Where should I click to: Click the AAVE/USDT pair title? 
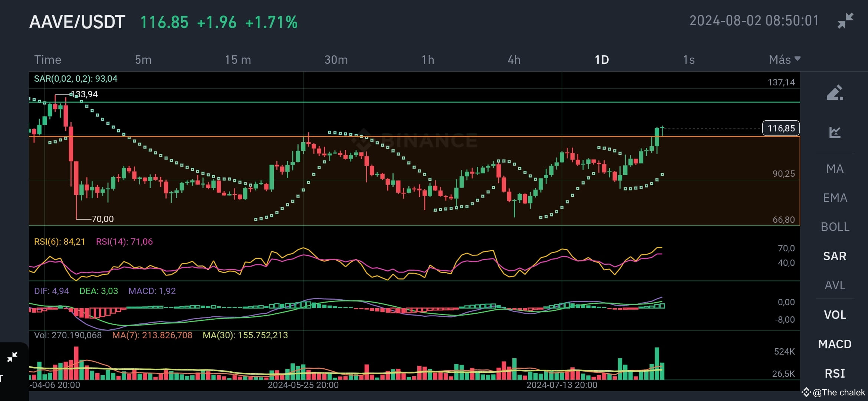[77, 22]
